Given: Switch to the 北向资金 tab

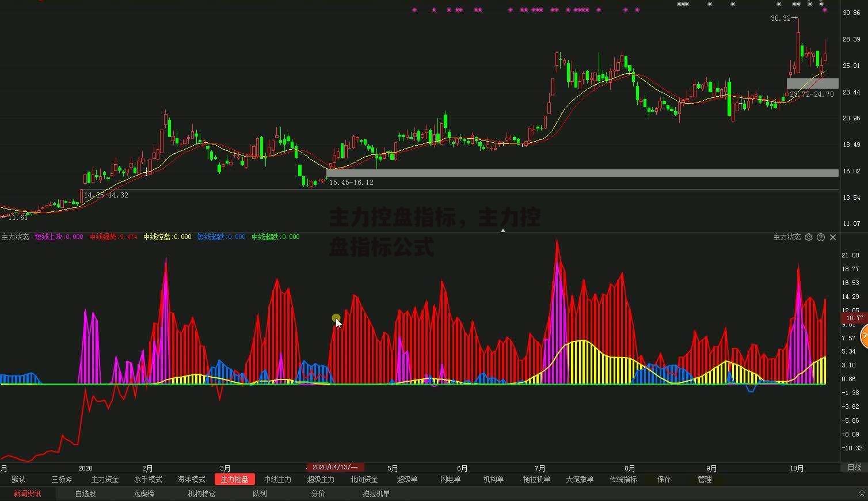Looking at the screenshot, I should (364, 479).
